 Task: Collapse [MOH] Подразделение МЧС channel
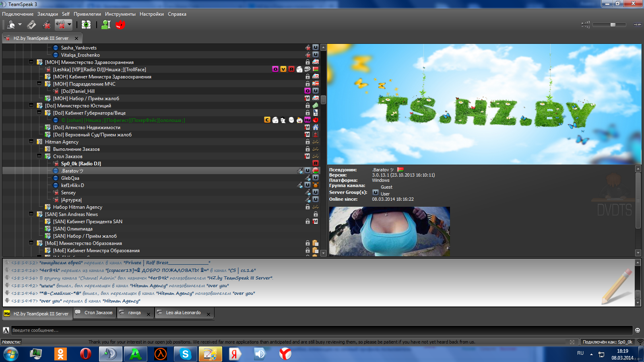39,84
